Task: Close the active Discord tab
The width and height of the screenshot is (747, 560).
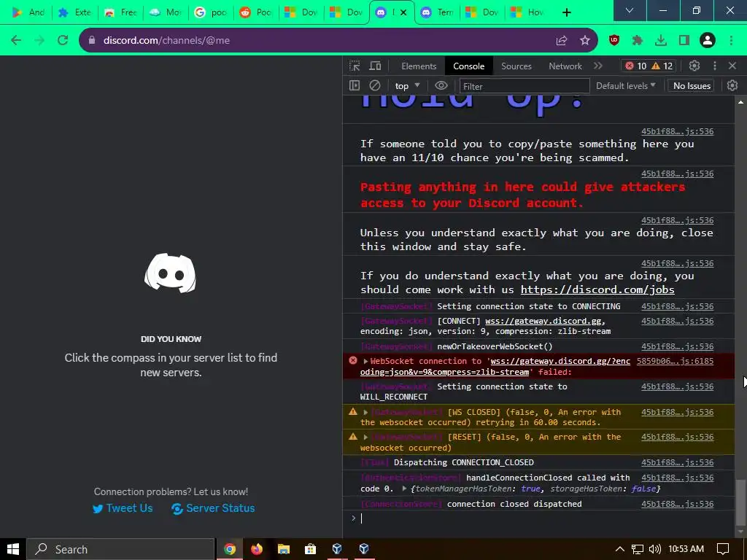Action: (403, 12)
